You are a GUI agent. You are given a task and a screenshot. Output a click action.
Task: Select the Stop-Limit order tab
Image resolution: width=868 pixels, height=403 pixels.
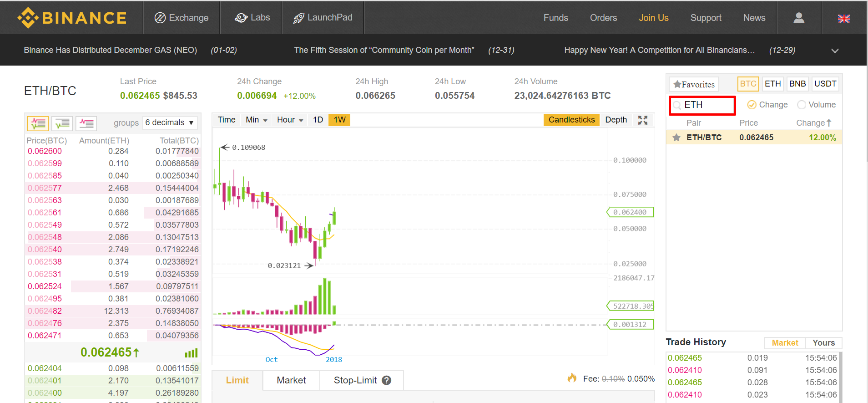[x=355, y=380]
